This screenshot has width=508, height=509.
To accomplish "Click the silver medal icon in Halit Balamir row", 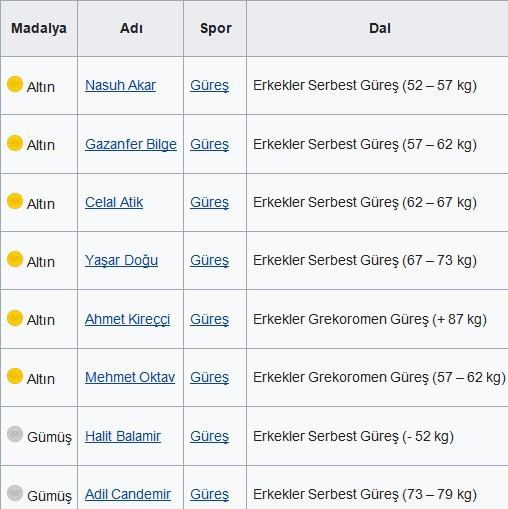I will tap(15, 434).
